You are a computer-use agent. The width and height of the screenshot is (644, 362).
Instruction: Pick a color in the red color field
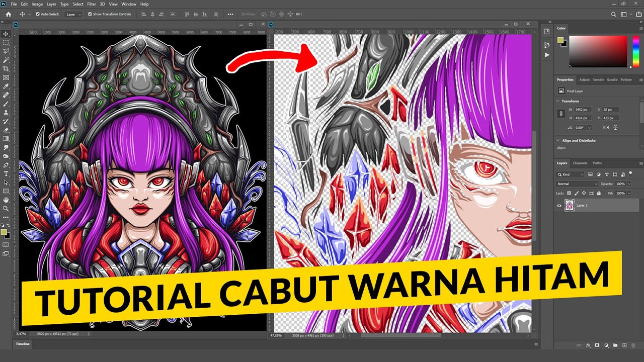tap(598, 51)
